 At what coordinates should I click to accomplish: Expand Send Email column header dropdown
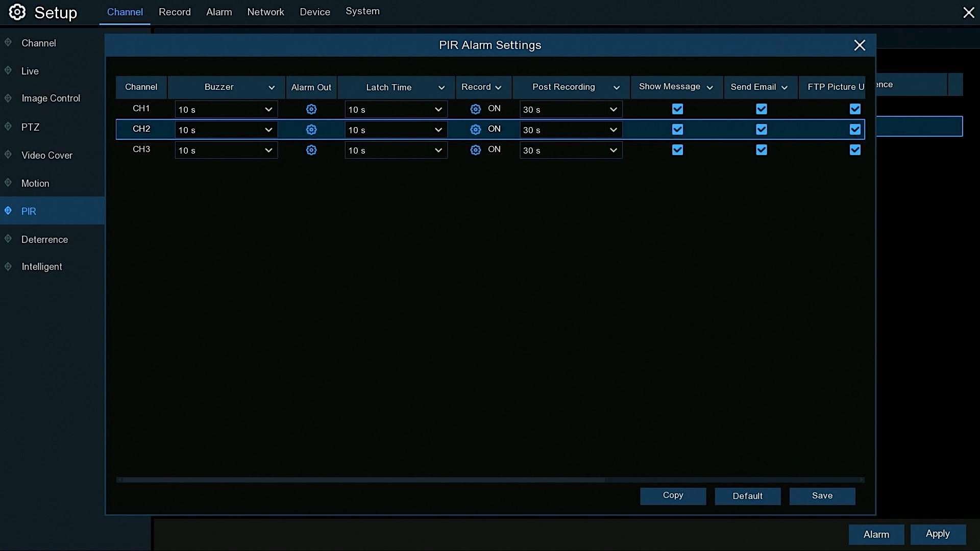click(x=785, y=87)
